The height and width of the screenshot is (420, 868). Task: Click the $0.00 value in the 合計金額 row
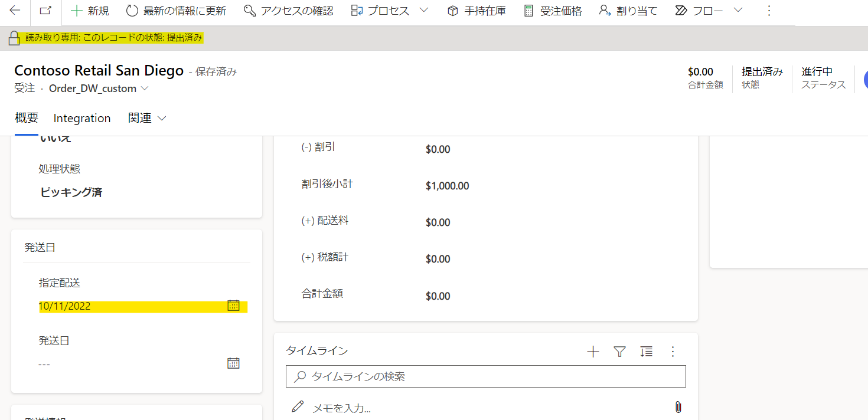pos(438,296)
